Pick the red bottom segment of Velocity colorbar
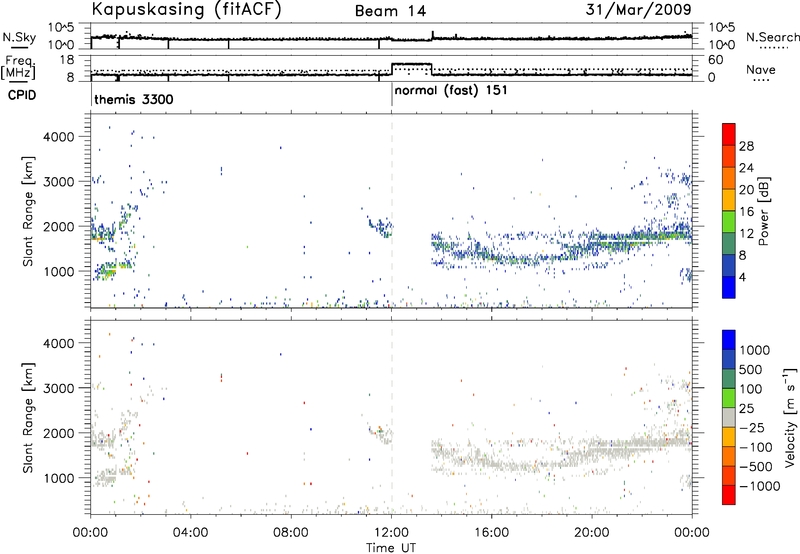 pyautogui.click(x=729, y=494)
